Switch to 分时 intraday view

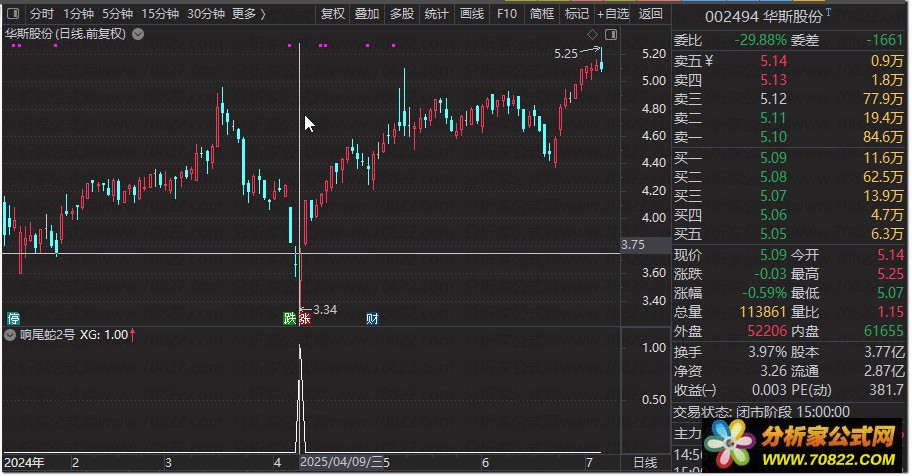tap(41, 13)
